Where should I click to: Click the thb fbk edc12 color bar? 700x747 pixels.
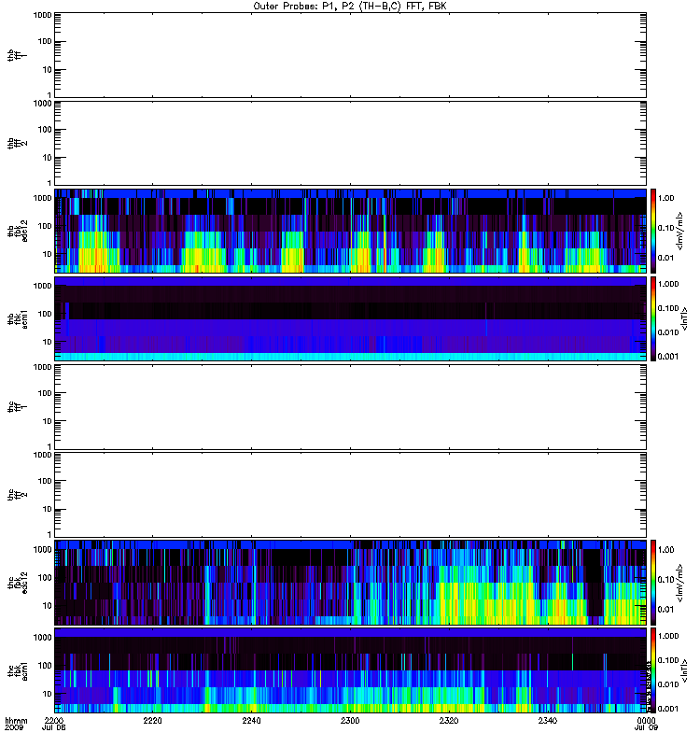coord(653,231)
